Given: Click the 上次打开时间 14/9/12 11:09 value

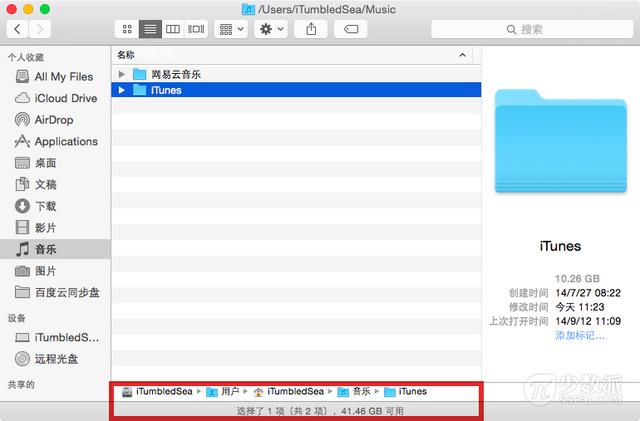Looking at the screenshot, I should [588, 321].
